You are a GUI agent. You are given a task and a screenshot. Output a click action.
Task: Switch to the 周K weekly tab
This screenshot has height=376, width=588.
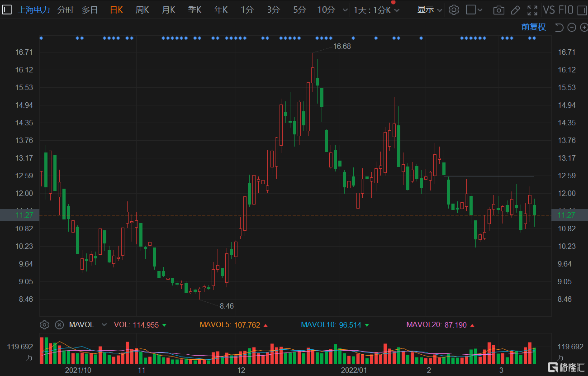click(x=142, y=10)
